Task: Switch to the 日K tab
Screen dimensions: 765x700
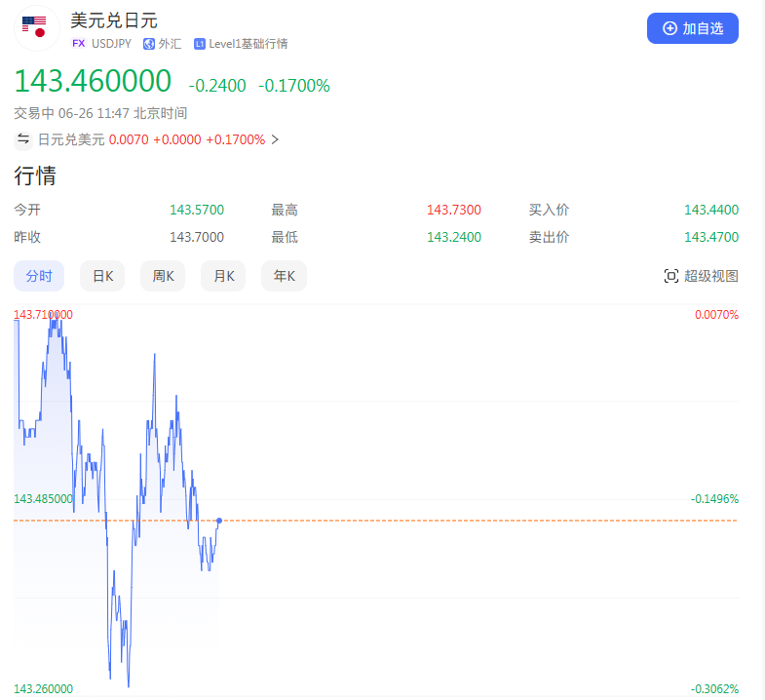Action: point(102,276)
